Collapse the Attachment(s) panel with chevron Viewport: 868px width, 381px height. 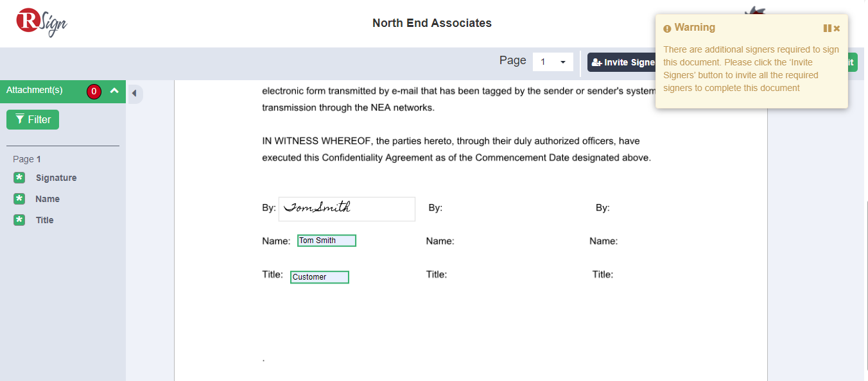(x=114, y=91)
